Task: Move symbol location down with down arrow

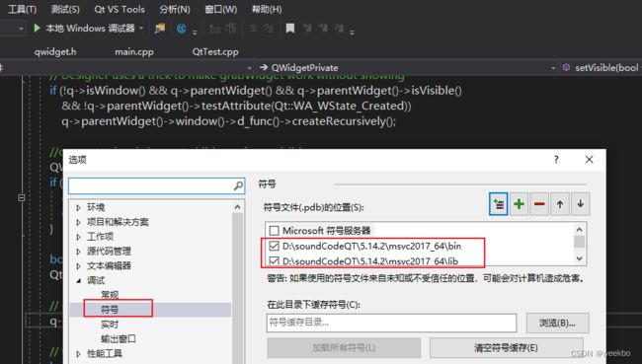Action: tap(580, 203)
